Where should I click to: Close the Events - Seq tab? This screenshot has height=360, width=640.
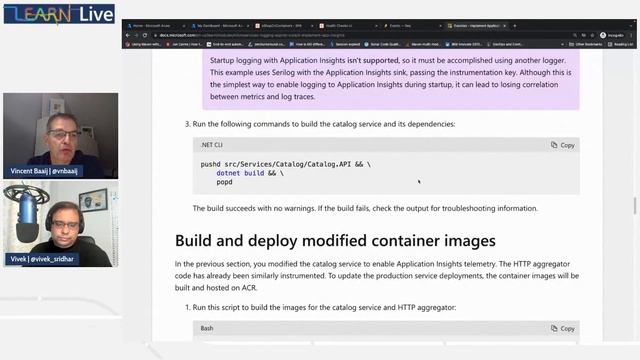[x=440, y=26]
